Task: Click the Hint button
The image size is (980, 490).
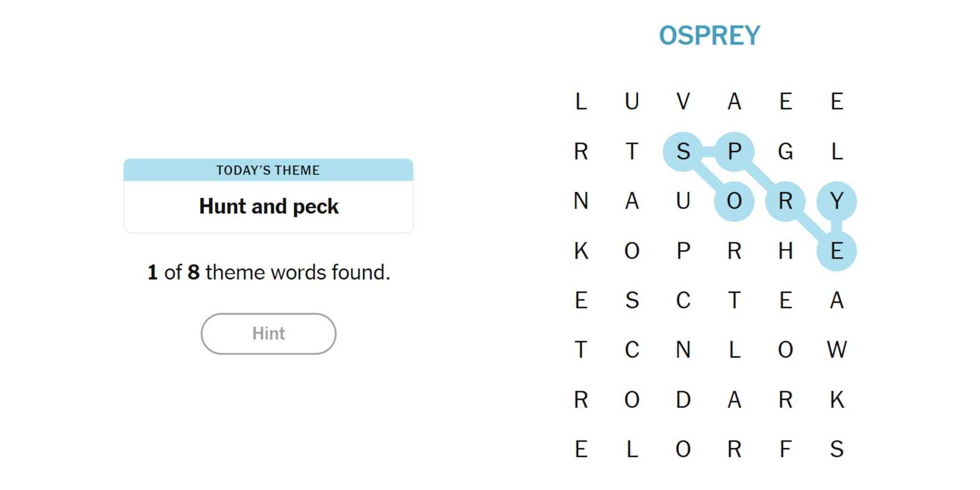Action: (x=268, y=334)
